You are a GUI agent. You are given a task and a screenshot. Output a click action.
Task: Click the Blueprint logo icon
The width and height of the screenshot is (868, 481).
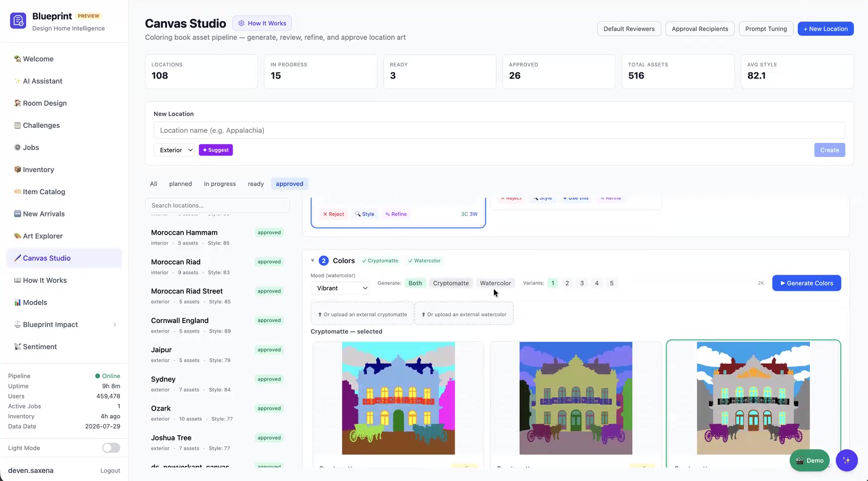tap(18, 21)
